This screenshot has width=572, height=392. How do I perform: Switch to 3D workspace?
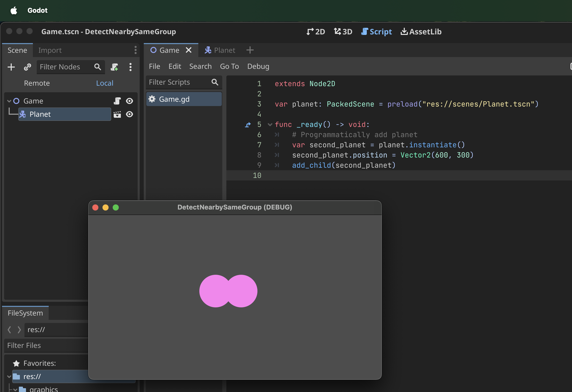[x=343, y=32]
